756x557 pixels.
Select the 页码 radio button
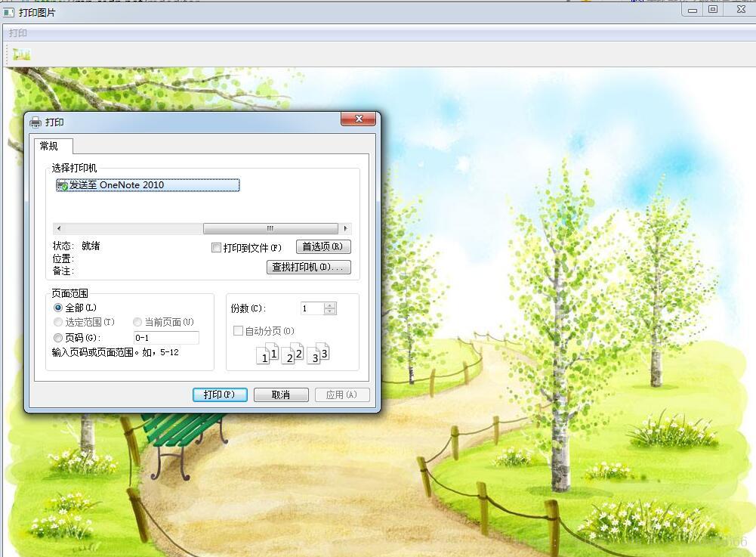point(58,338)
